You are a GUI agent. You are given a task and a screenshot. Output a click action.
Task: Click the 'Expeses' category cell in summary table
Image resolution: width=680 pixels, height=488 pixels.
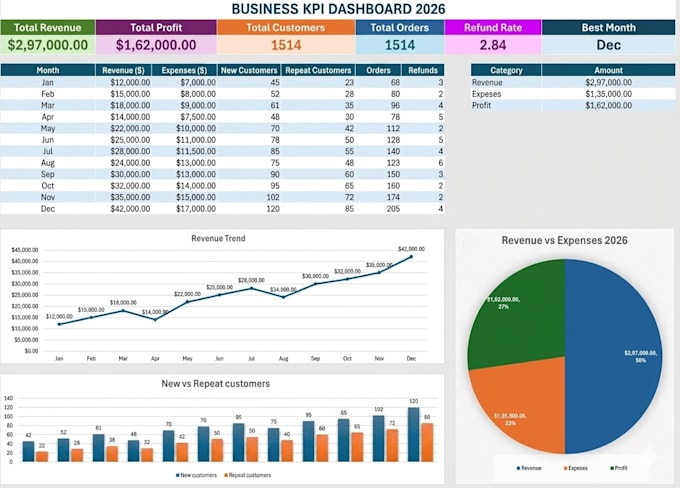[506, 94]
